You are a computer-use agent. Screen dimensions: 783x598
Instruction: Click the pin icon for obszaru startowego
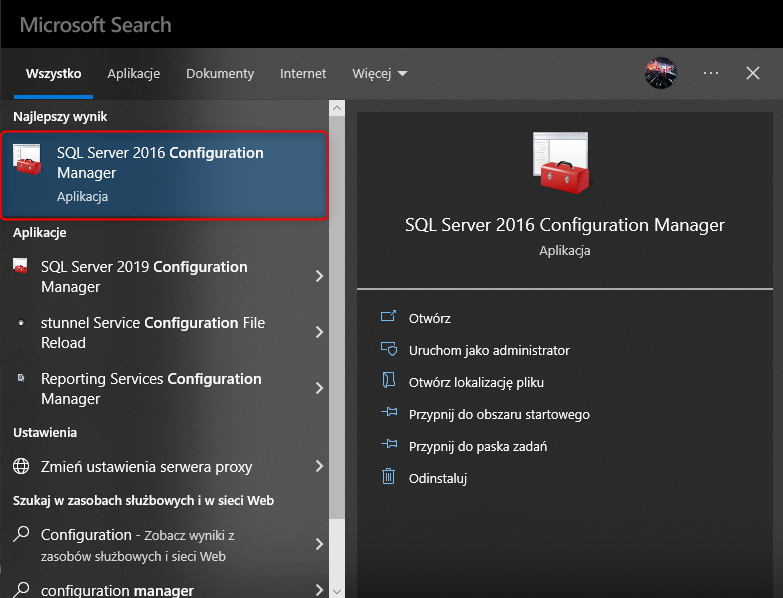click(x=389, y=412)
